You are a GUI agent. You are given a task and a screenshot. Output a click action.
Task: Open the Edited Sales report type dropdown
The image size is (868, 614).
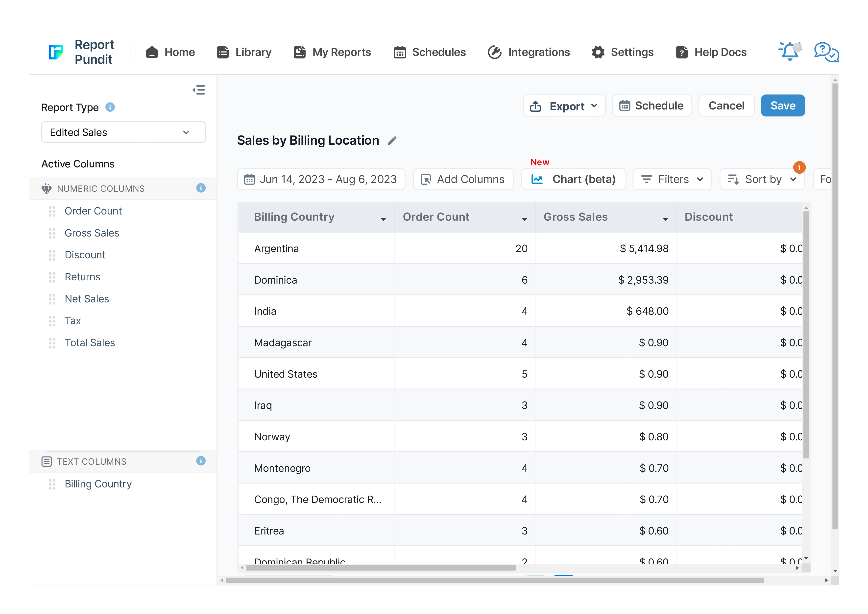tap(123, 133)
